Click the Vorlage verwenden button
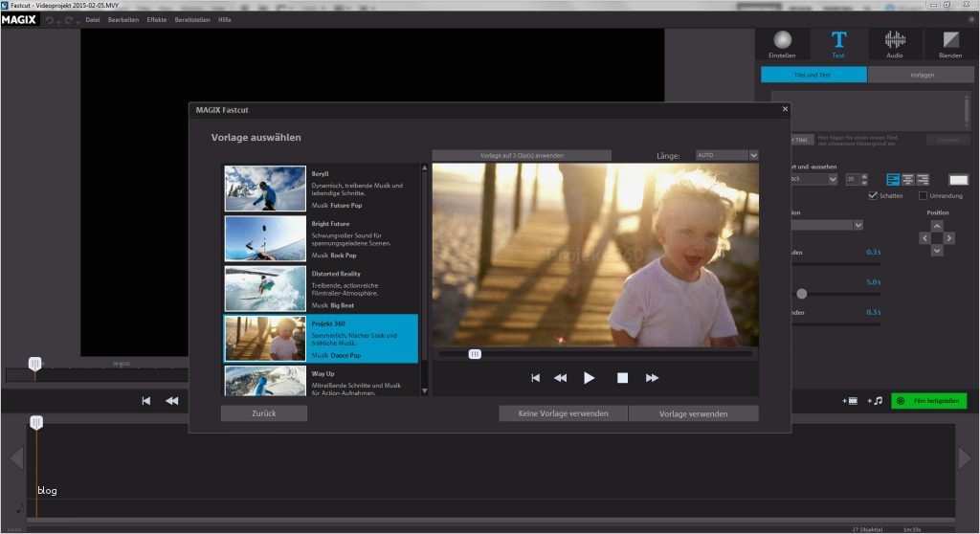 [x=693, y=413]
